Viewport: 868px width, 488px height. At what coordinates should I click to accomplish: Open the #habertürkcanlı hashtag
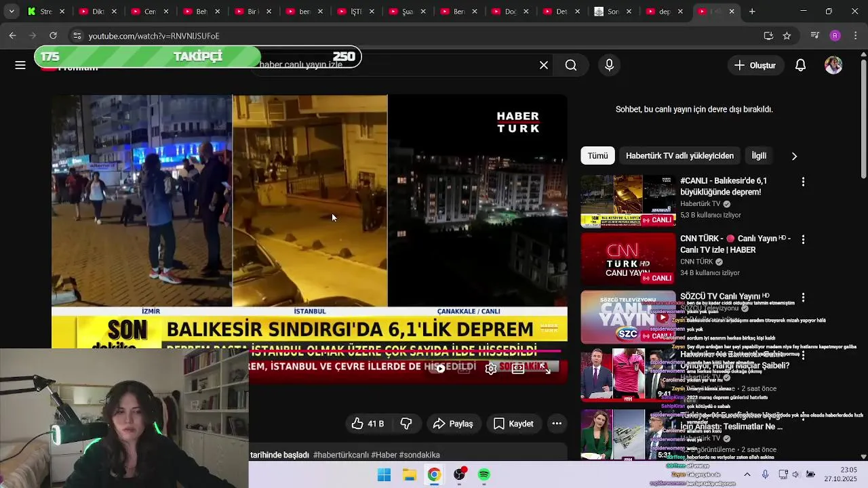coord(340,455)
